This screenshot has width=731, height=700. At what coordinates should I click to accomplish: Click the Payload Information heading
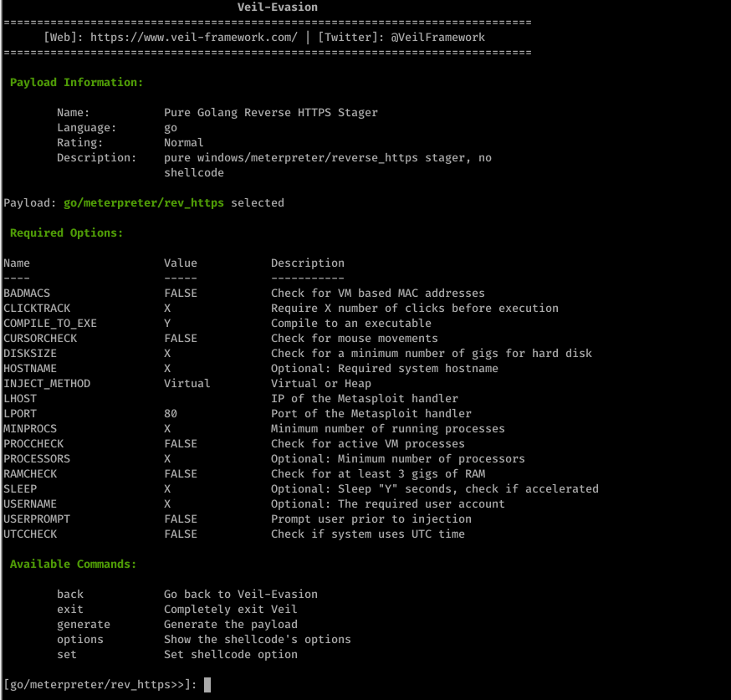[76, 83]
